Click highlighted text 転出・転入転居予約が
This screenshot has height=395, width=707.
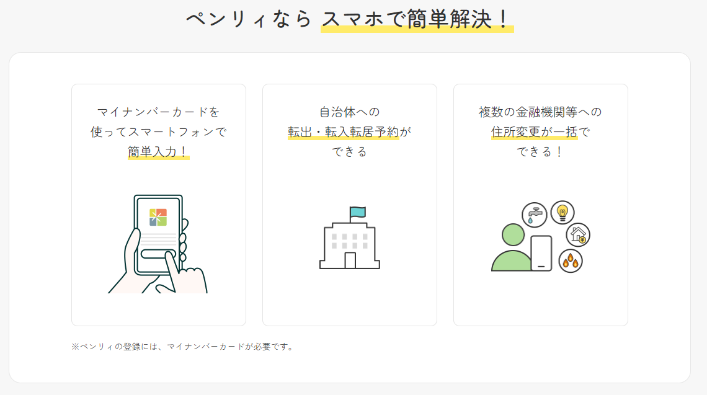349,132
